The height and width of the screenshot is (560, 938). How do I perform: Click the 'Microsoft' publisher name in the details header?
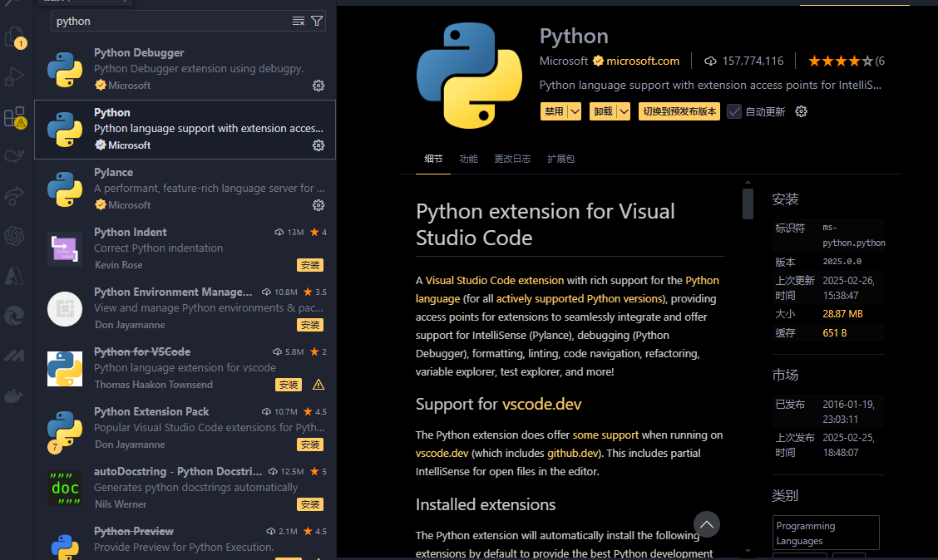coord(564,61)
